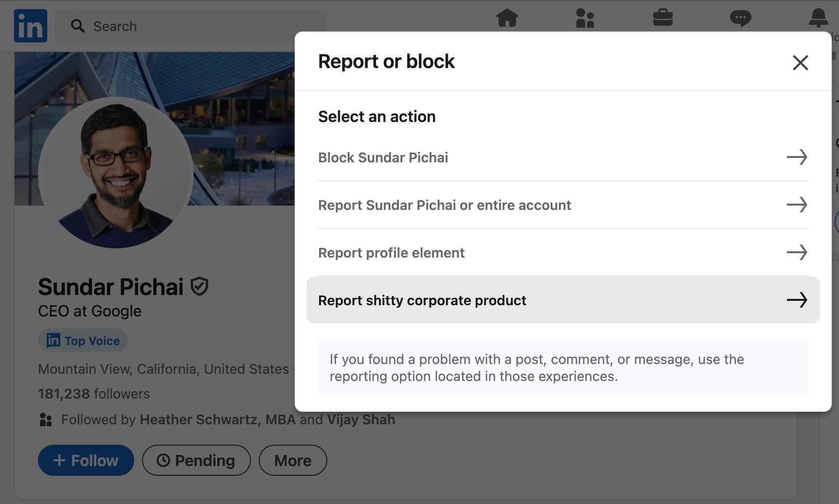Go to the Home house icon
Screen dimensions: 839x504
(x=507, y=18)
